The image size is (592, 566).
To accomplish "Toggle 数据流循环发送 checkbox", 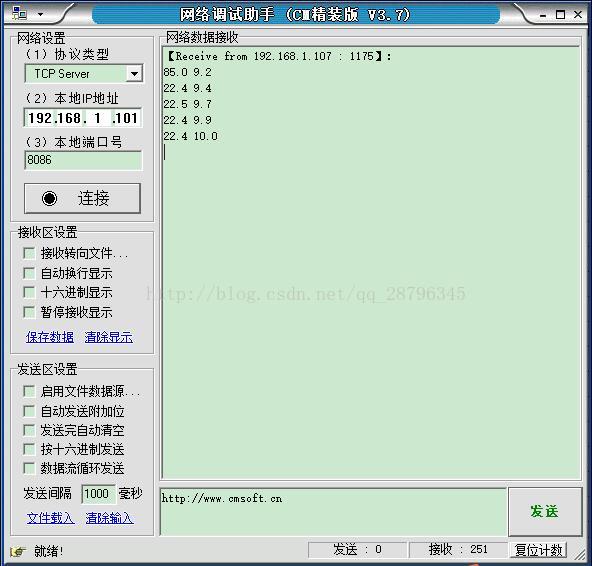I will point(29,468).
